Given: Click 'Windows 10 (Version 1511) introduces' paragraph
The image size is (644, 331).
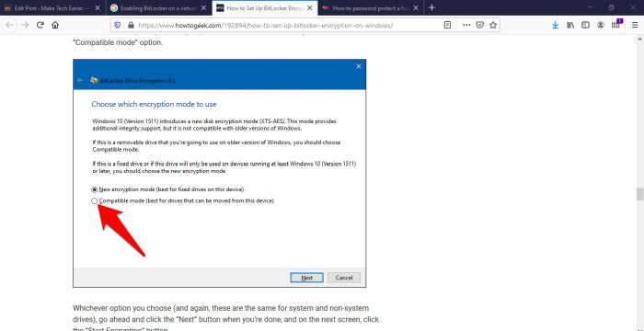Looking at the screenshot, I should click(214, 125).
